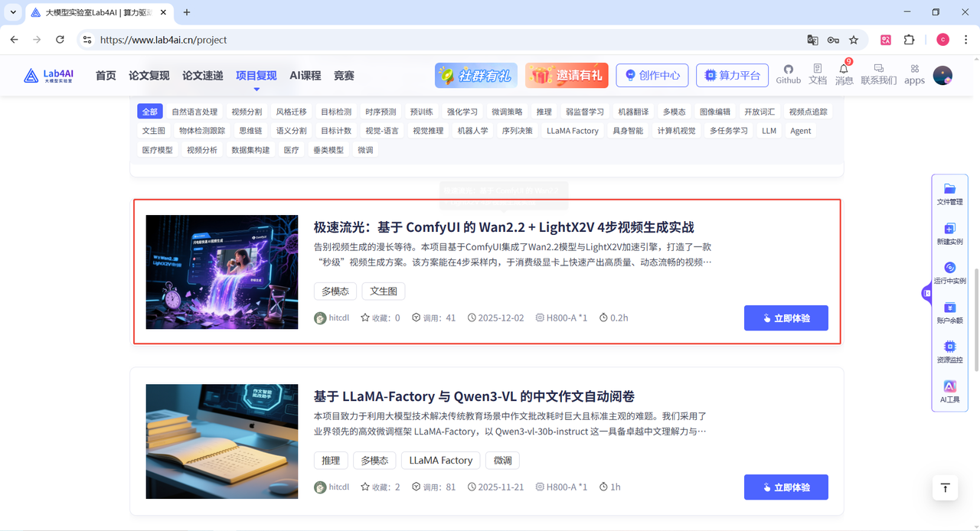The height and width of the screenshot is (531, 980).
Task: Open 算力平台 button
Action: tap(733, 75)
